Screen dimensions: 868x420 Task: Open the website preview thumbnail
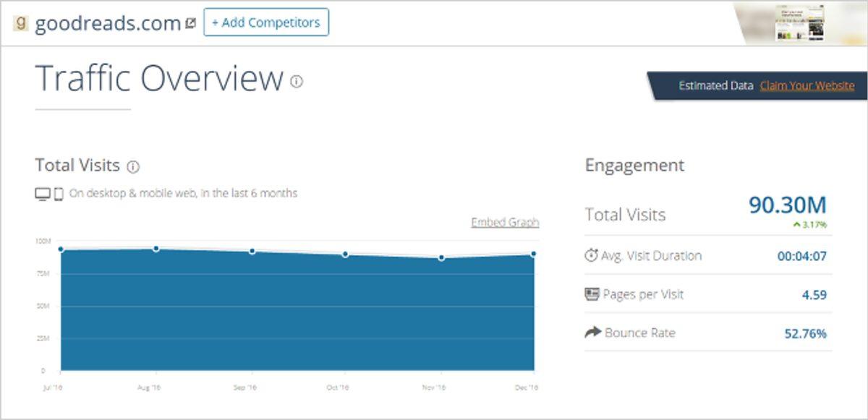point(800,23)
